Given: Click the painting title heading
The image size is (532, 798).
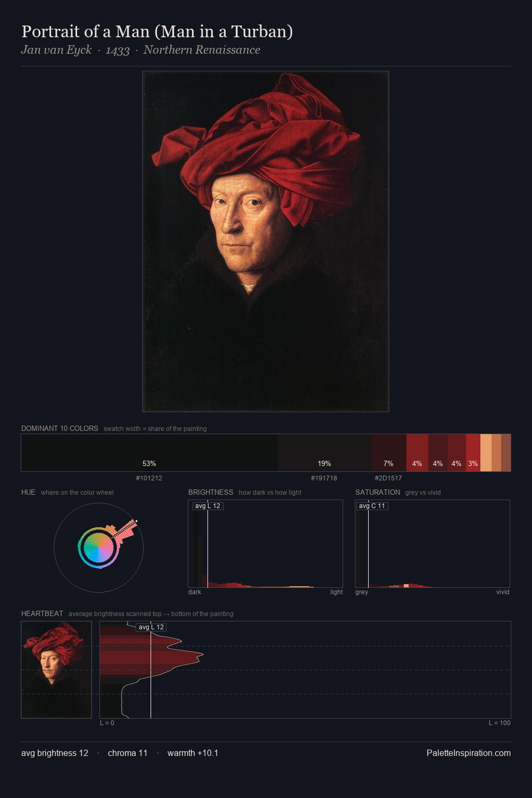Looking at the screenshot, I should coord(157,31).
